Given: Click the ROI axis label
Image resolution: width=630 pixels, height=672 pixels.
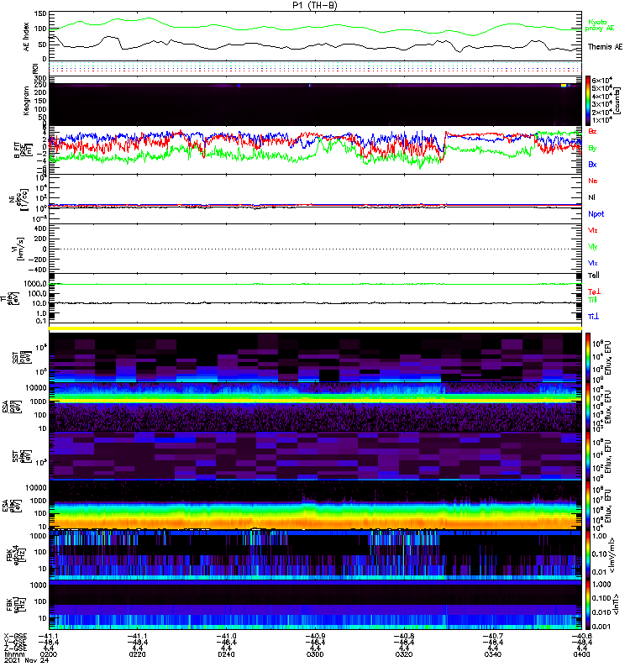Looking at the screenshot, I should (x=36, y=68).
